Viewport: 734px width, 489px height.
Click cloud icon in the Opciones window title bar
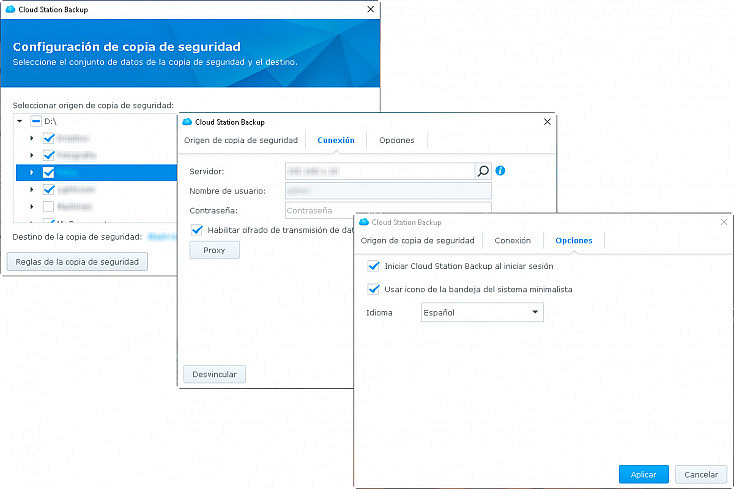[x=364, y=222]
